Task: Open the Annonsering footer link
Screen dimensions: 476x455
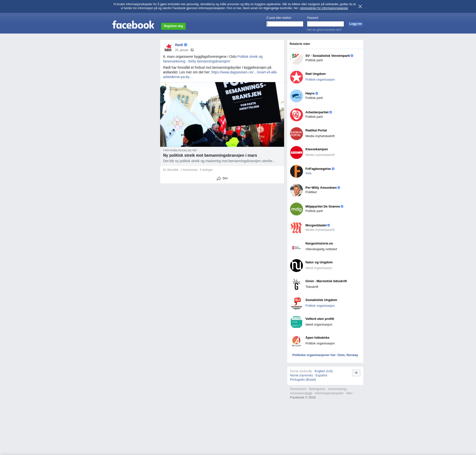Action: point(337,389)
